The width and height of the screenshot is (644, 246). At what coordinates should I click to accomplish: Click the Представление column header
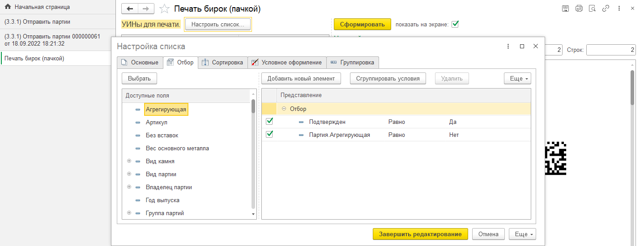[x=404, y=95]
